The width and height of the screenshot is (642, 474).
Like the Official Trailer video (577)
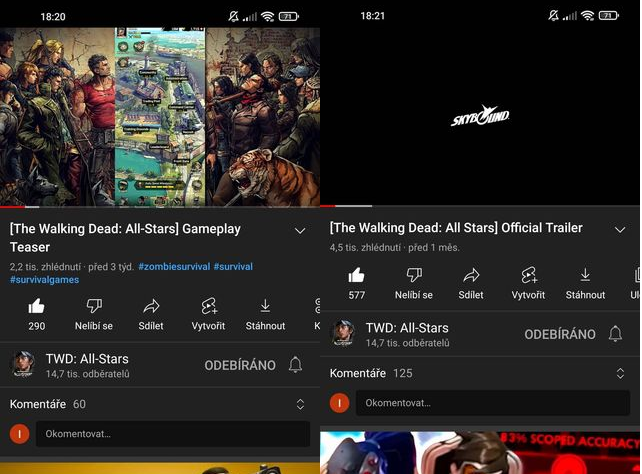357,276
